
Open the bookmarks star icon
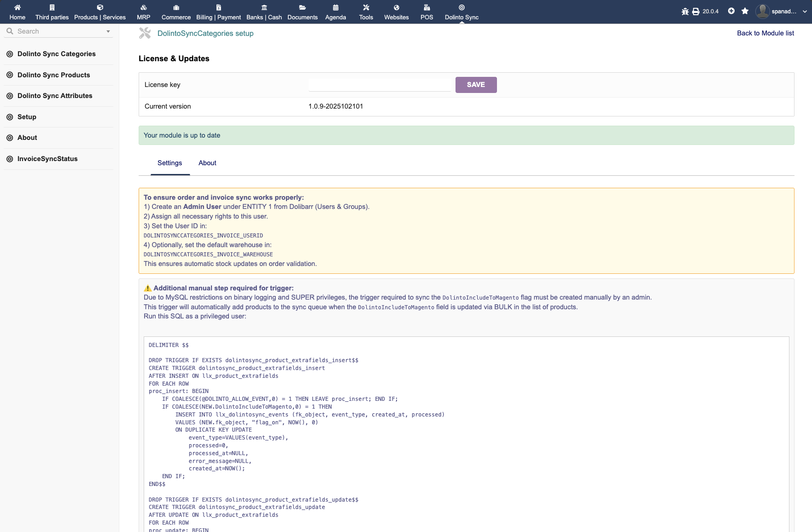[745, 11]
